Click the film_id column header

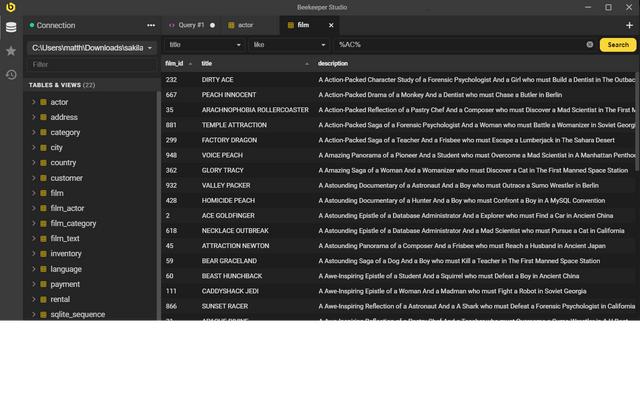(174, 64)
